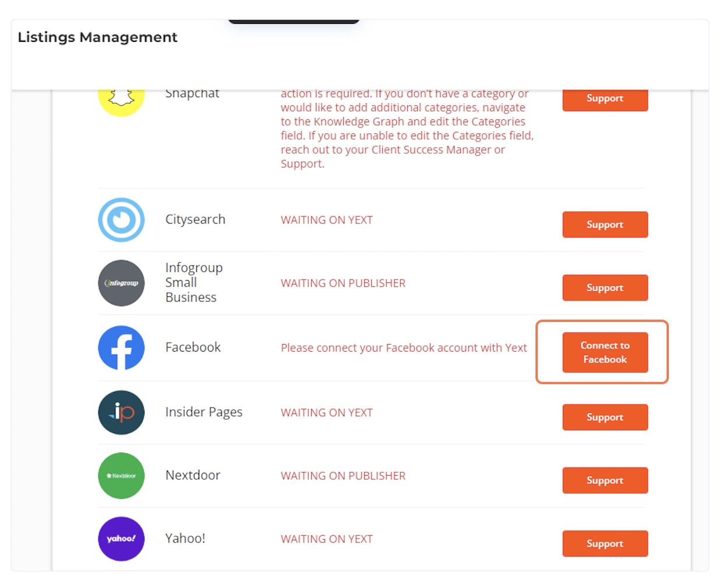Image resolution: width=726 pixels, height=588 pixels.
Task: Click the Insider Pages logo icon
Action: (121, 412)
